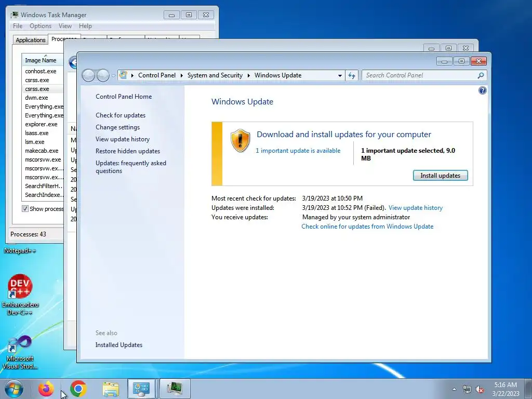
Task: Click the Control Panel icon in address bar
Action: pos(123,75)
